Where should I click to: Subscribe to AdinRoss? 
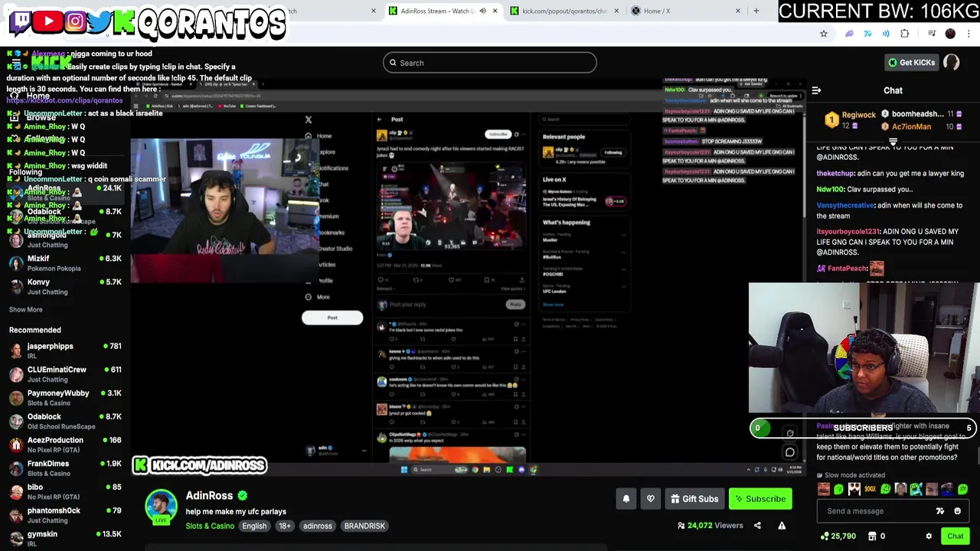click(759, 499)
